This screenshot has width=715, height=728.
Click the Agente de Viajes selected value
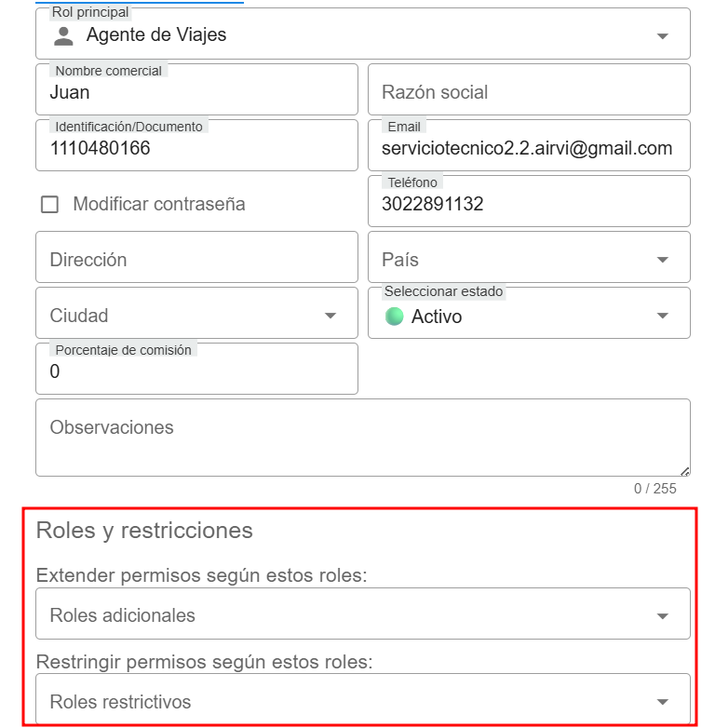(x=156, y=35)
